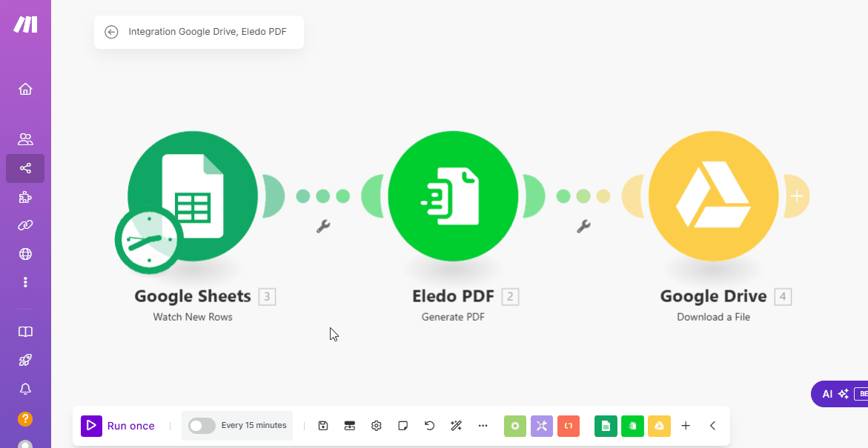Save the scenario with the disk icon
This screenshot has height=448, width=868.
[323, 426]
